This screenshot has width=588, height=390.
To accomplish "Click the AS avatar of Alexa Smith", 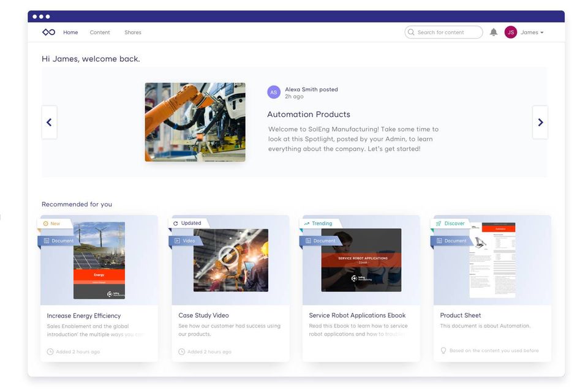I will pos(274,92).
